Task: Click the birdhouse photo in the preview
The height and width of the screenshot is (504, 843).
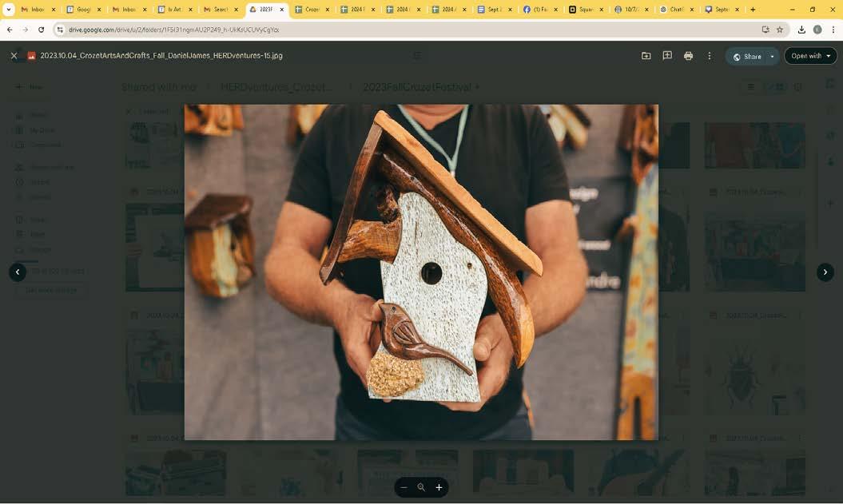Action: [x=421, y=272]
